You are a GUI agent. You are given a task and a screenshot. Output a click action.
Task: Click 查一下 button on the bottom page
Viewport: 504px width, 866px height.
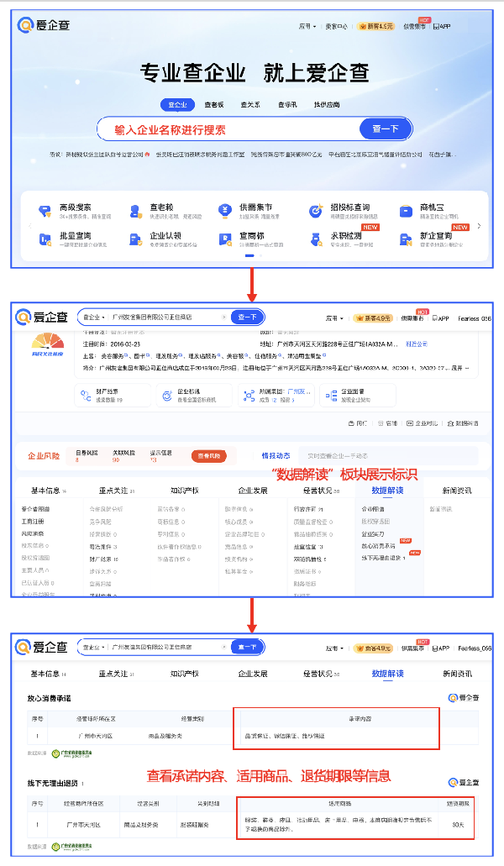[x=247, y=647]
